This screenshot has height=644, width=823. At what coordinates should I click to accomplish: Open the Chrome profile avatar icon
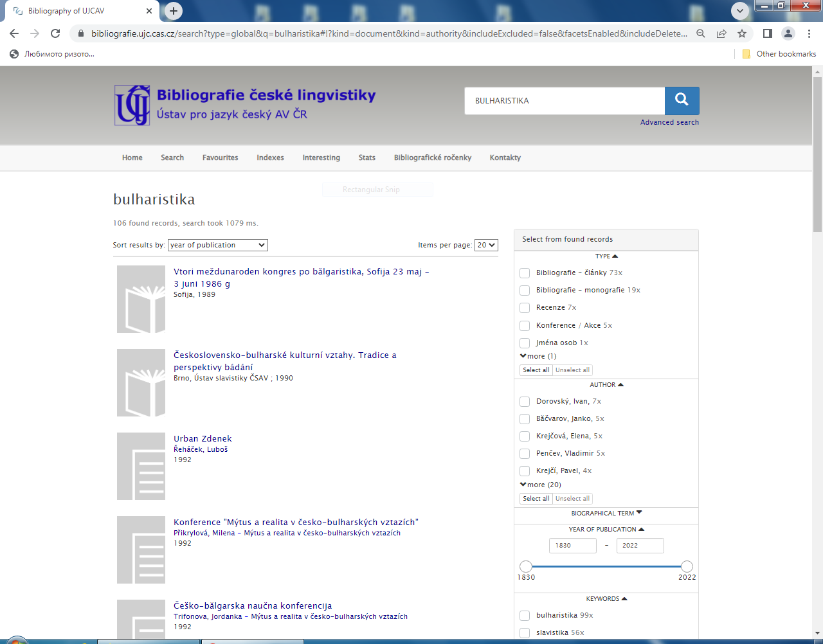tap(788, 33)
